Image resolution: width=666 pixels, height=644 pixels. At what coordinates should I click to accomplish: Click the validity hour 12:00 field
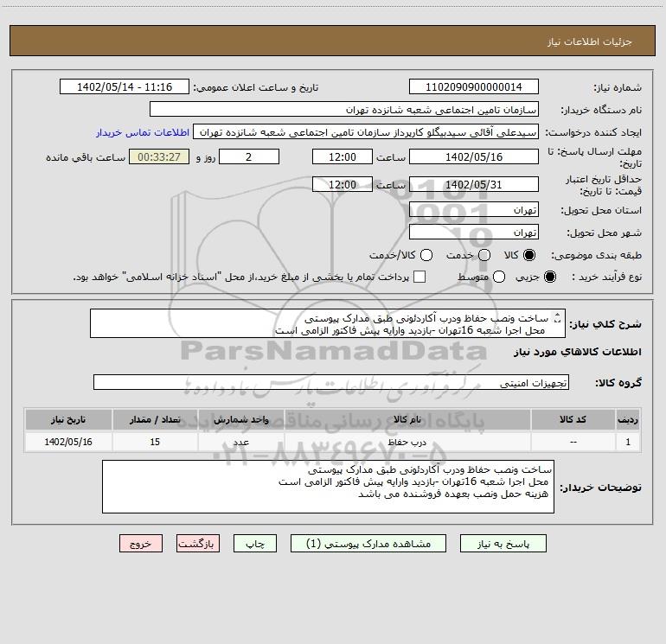coord(343,184)
